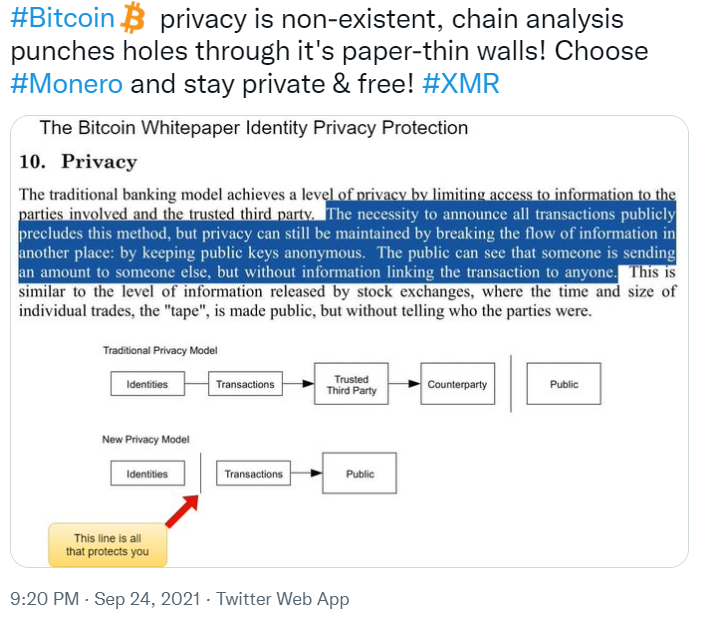
Task: Click Public box in New Privacy Model row
Action: tap(360, 474)
